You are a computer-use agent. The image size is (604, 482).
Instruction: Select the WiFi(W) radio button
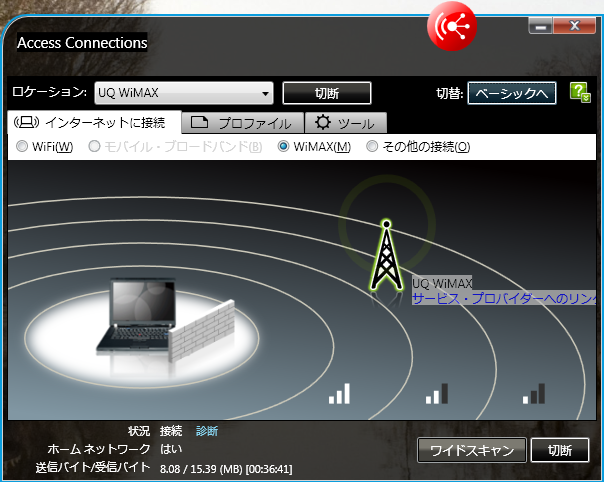coord(22,146)
